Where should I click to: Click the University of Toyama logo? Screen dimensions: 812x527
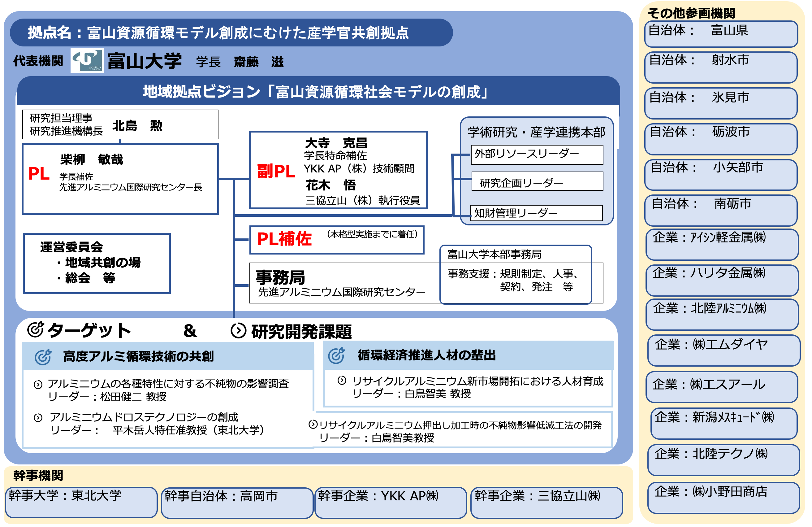[87, 60]
